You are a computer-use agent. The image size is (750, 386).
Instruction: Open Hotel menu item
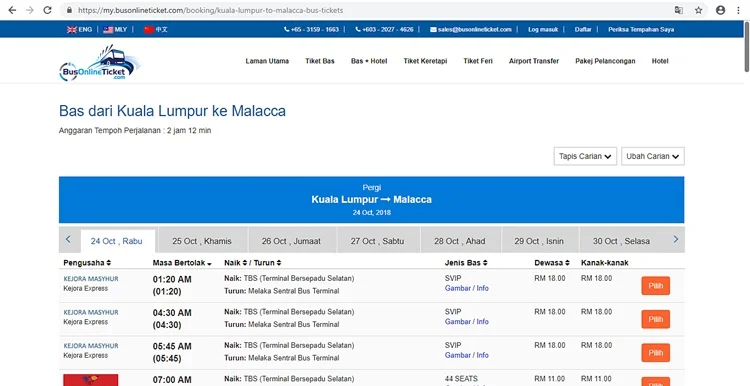tap(660, 61)
